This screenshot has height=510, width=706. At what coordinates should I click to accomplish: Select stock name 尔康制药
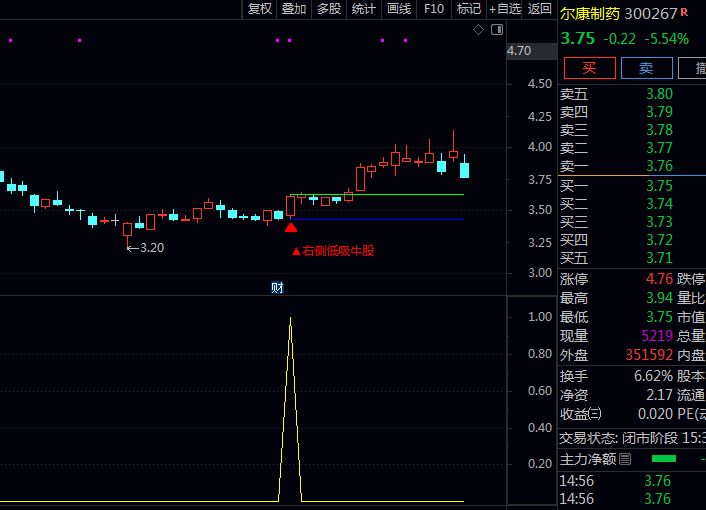point(590,14)
